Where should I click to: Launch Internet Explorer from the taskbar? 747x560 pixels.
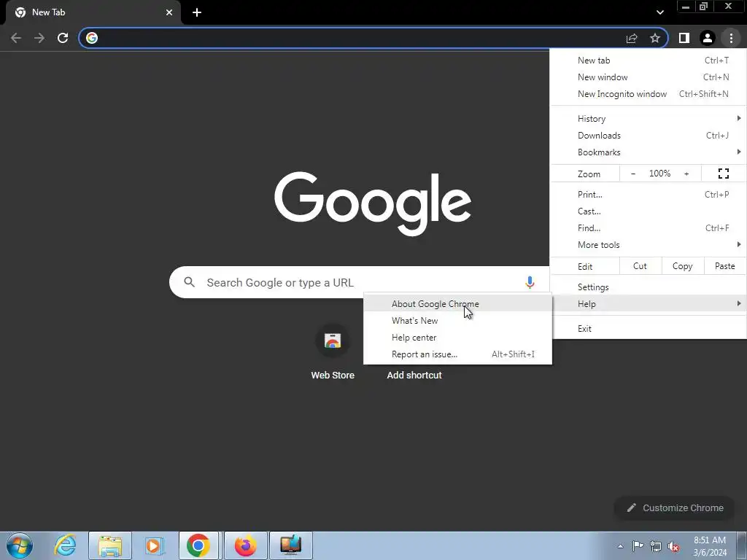coord(65,545)
